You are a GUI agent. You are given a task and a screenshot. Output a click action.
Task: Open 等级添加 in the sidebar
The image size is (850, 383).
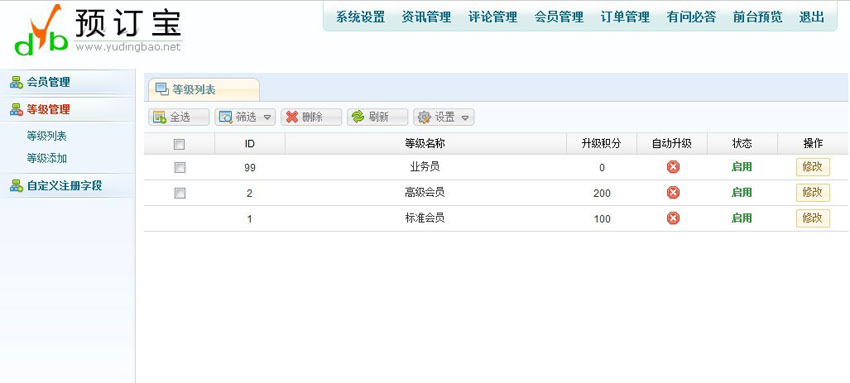tap(47, 159)
